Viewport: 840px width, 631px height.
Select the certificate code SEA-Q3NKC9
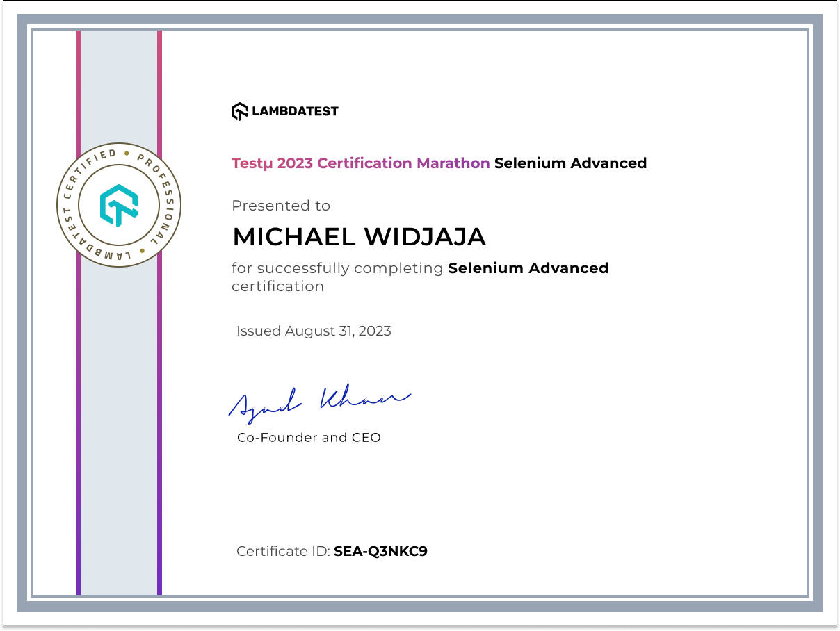(380, 552)
